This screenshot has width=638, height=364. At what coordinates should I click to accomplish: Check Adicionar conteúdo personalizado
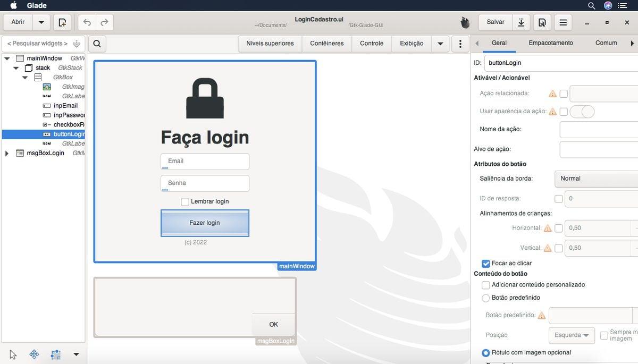pos(485,285)
